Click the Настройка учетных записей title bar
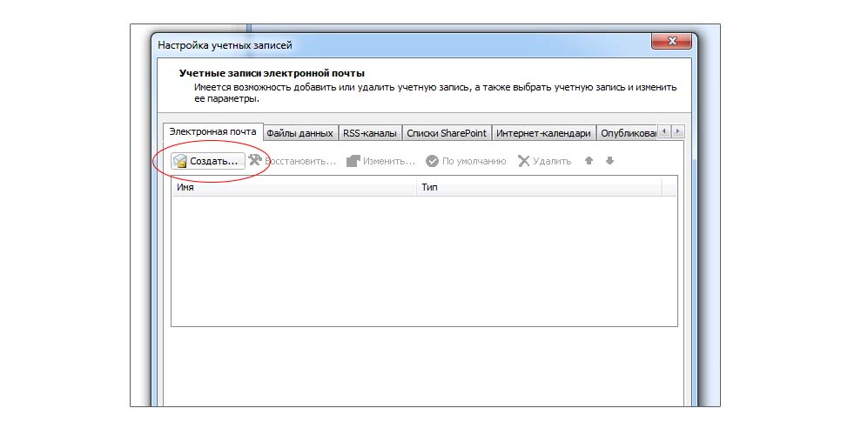 pos(392,43)
